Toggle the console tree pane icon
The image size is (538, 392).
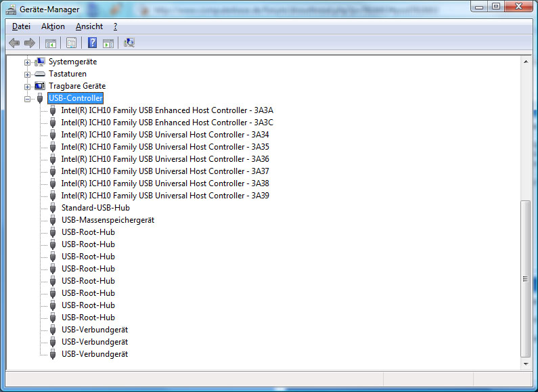tap(51, 43)
